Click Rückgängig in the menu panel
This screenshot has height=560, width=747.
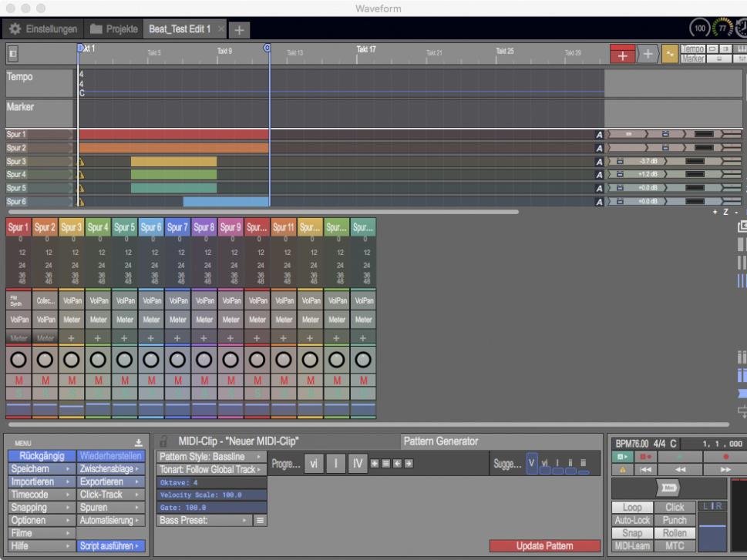click(x=42, y=458)
